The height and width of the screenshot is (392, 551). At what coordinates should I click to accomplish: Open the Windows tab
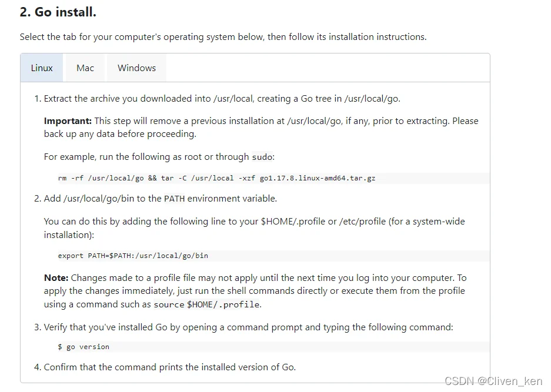pyautogui.click(x=136, y=68)
